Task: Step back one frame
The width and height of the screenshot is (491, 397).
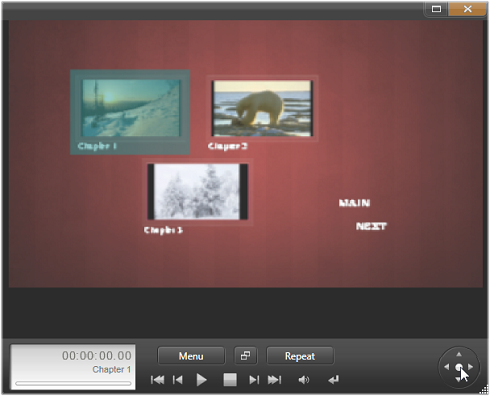Action: pyautogui.click(x=178, y=380)
